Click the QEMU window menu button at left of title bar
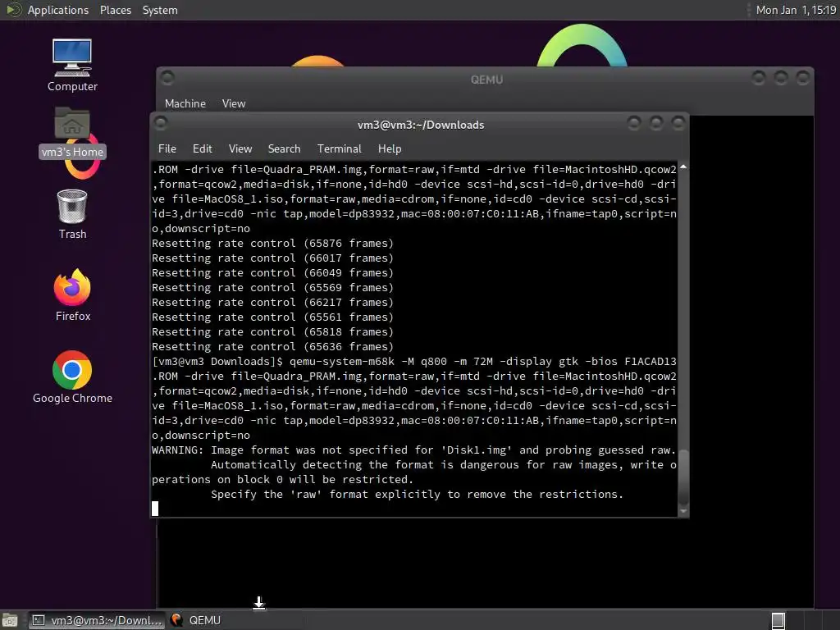The width and height of the screenshot is (840, 630). click(x=167, y=78)
